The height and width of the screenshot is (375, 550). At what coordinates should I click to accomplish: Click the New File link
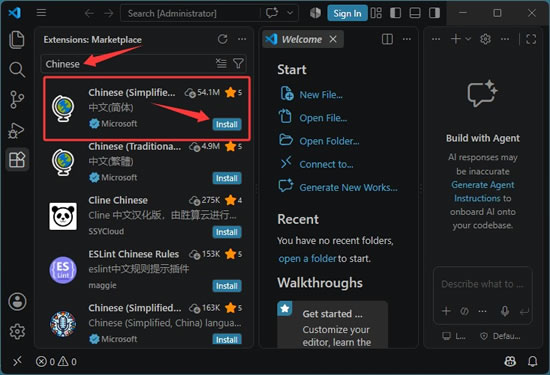click(321, 95)
